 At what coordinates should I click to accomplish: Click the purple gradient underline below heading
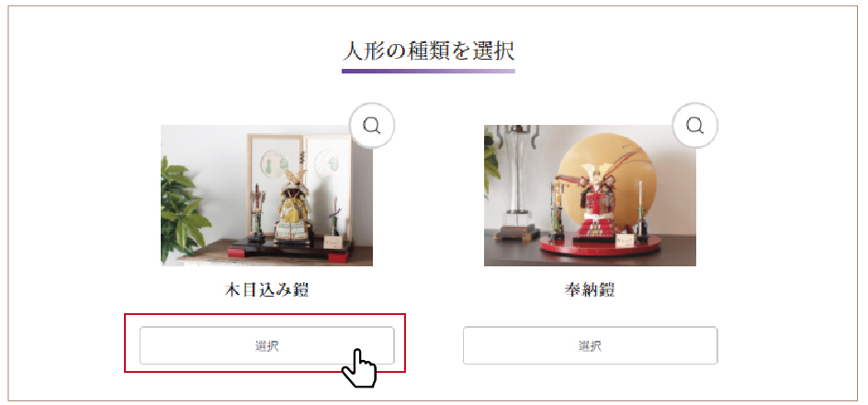428,71
